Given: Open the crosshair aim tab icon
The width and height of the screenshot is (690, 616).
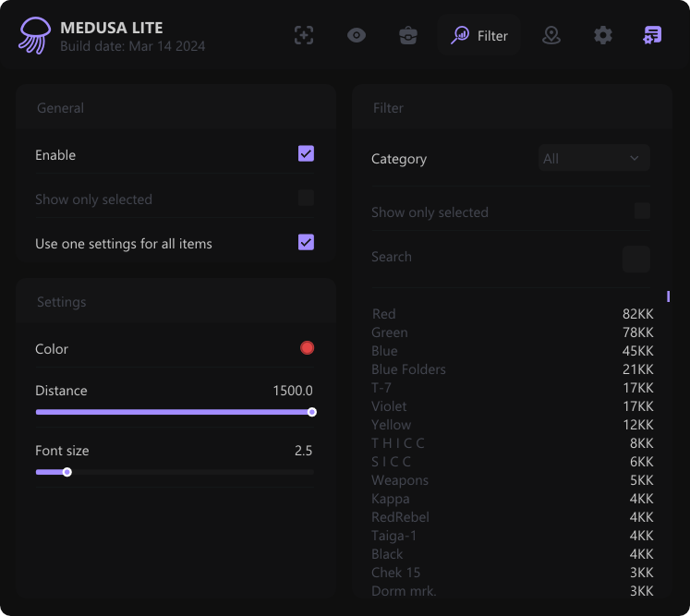Looking at the screenshot, I should pos(304,36).
